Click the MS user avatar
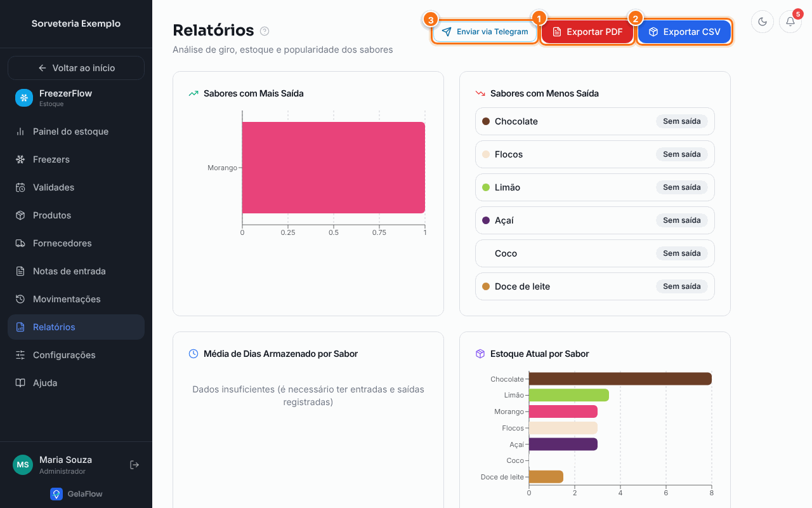Screen dimensions: 812x508 click(x=23, y=465)
